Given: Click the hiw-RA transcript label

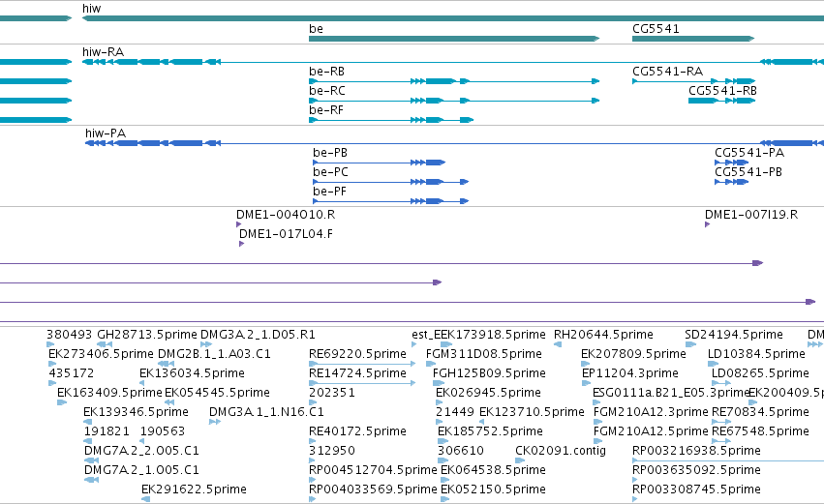Looking at the screenshot, I should [103, 51].
